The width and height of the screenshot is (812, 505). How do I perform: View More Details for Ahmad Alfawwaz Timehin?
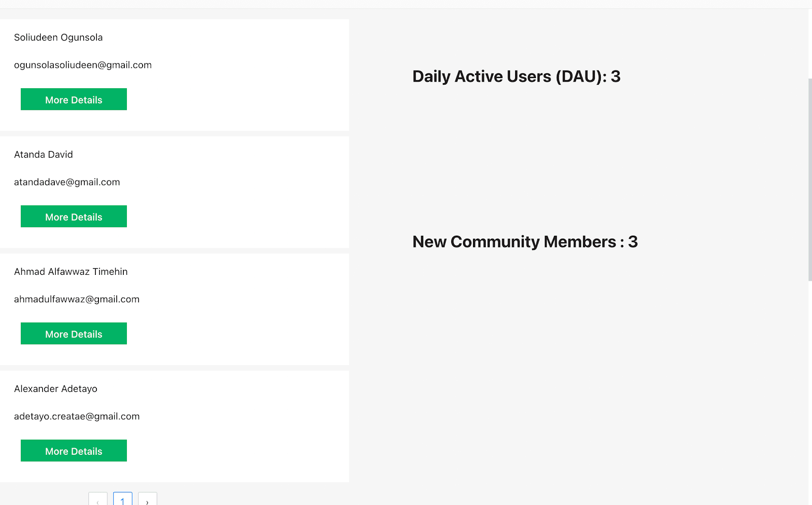[74, 334]
